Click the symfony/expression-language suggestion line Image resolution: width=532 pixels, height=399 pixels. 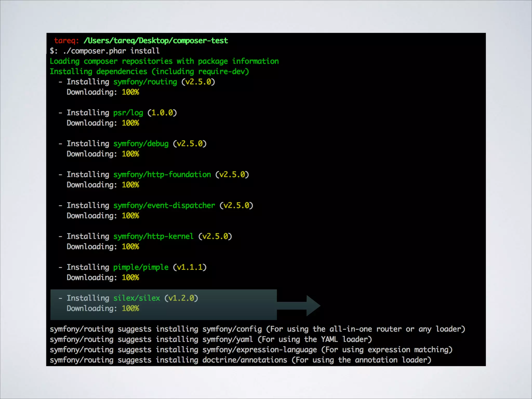pos(251,350)
